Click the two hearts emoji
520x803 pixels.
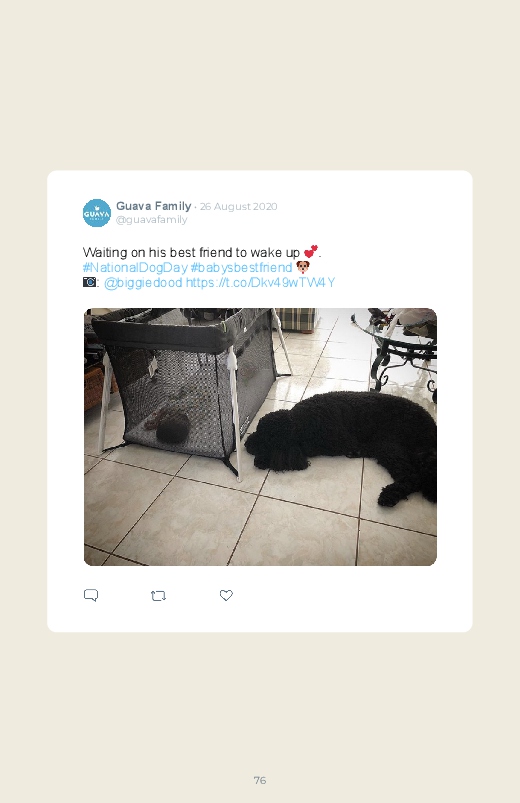310,251
